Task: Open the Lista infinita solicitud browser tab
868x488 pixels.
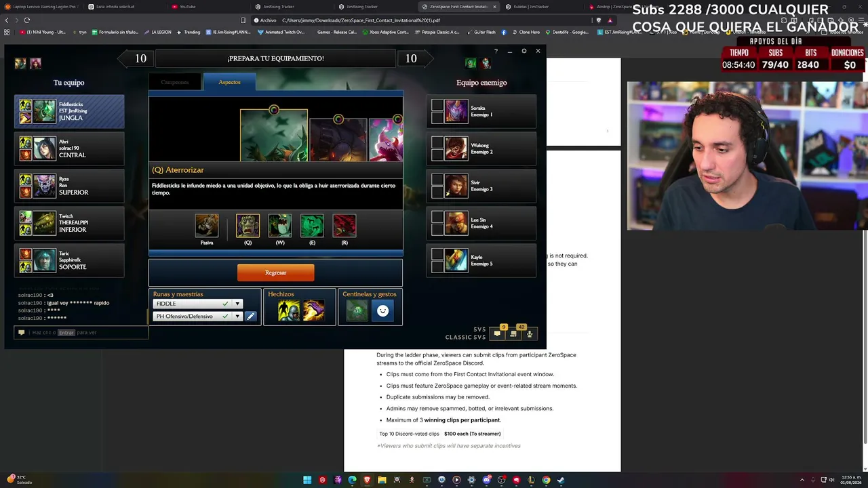Action: [125, 7]
